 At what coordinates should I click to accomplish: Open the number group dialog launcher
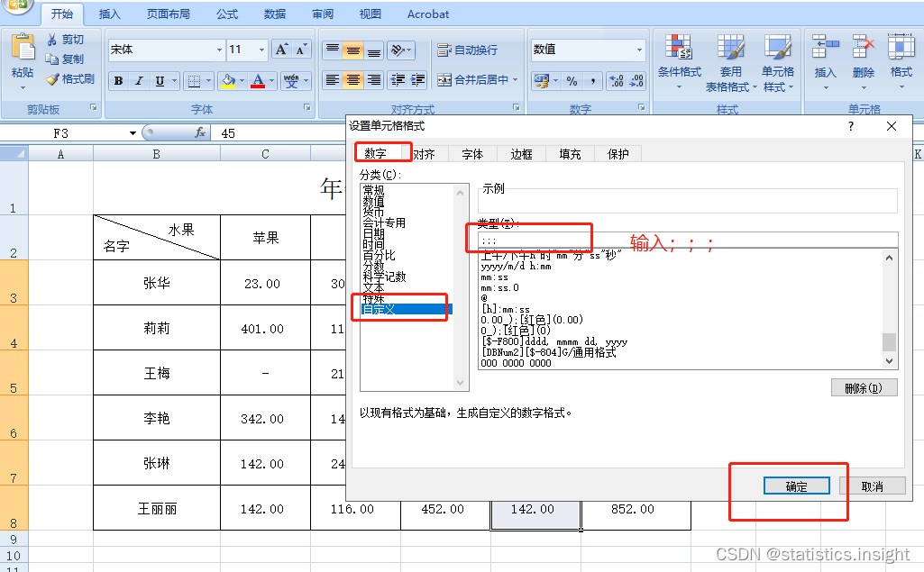(x=642, y=107)
